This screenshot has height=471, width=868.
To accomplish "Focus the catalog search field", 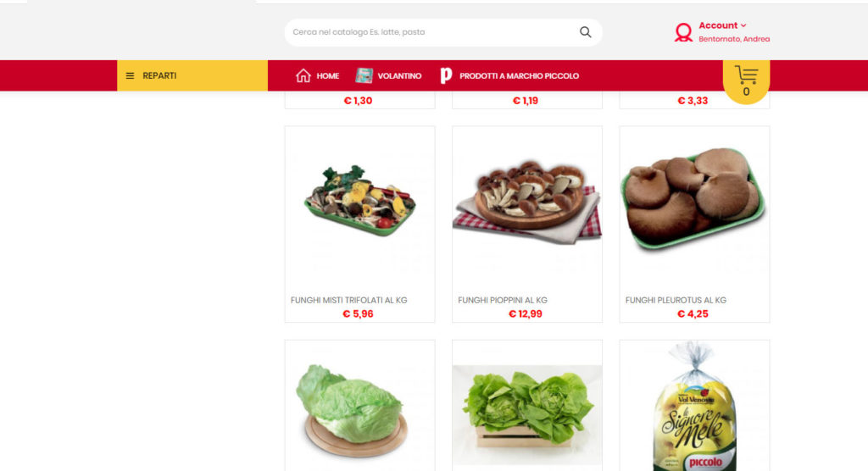I will click(x=431, y=32).
